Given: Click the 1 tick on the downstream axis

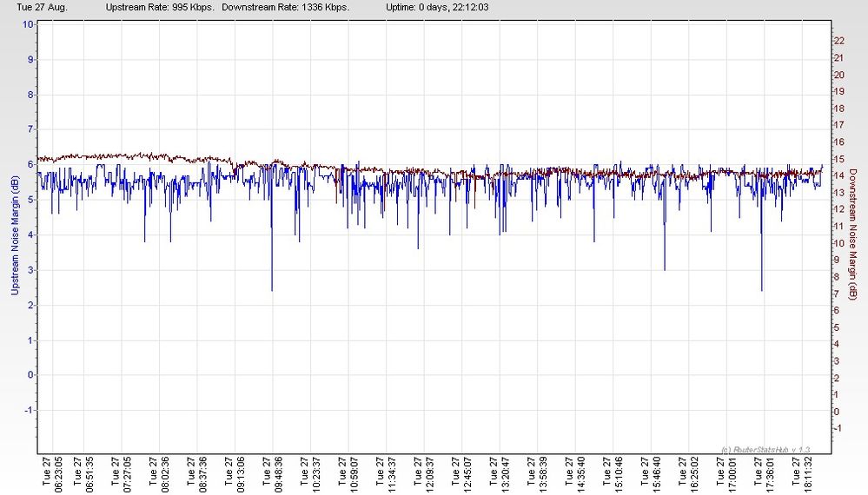Looking at the screenshot, I should [837, 395].
